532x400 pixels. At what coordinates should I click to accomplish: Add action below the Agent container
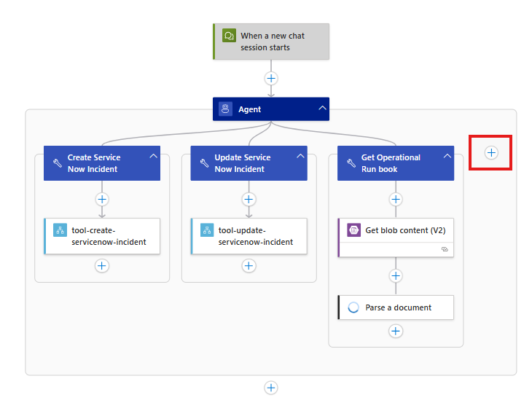point(271,388)
